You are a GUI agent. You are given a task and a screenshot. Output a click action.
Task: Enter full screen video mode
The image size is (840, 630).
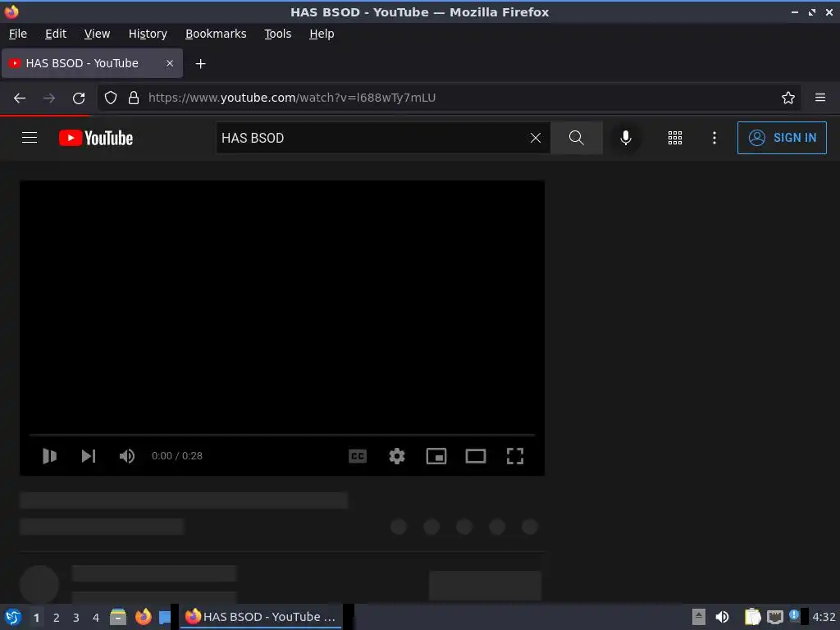515,456
